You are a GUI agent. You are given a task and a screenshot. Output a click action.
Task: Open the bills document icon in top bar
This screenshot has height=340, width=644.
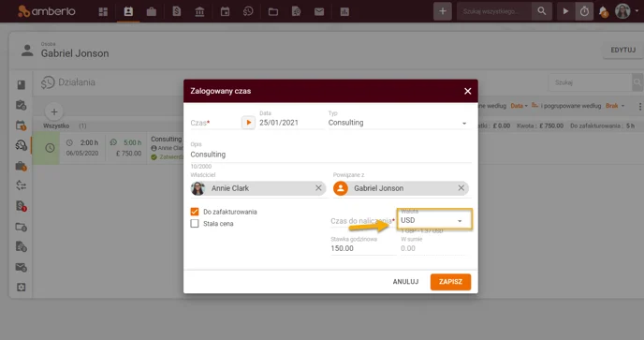pyautogui.click(x=177, y=11)
